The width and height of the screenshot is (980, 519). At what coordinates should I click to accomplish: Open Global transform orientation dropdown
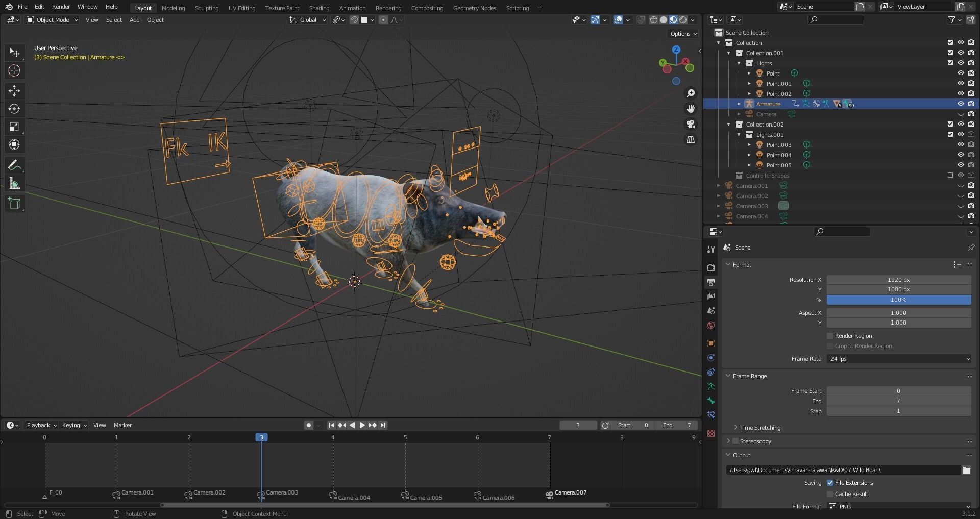(307, 20)
